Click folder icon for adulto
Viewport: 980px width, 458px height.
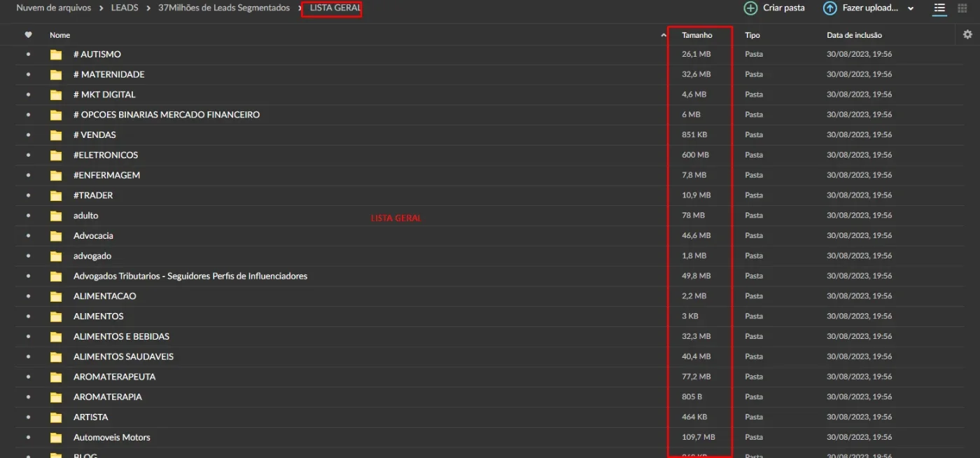click(x=56, y=216)
